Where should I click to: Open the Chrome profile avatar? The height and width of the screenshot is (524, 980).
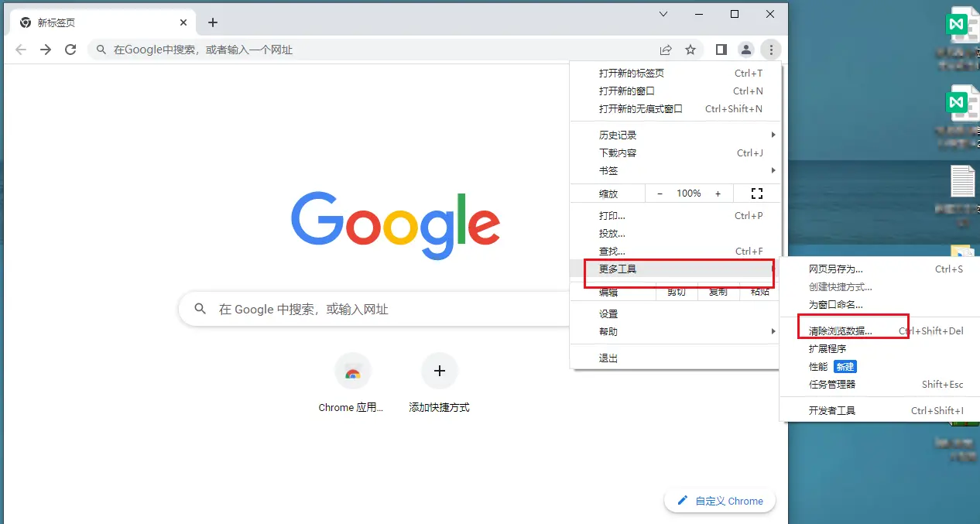coord(745,49)
